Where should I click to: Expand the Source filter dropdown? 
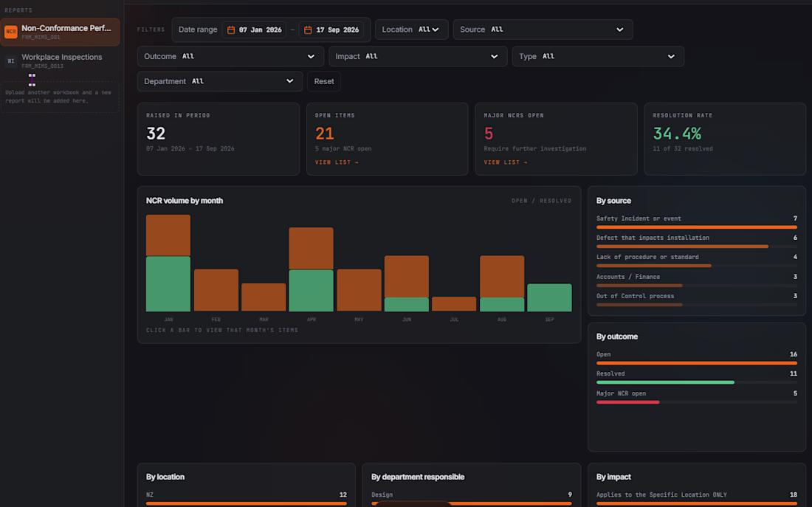point(543,30)
